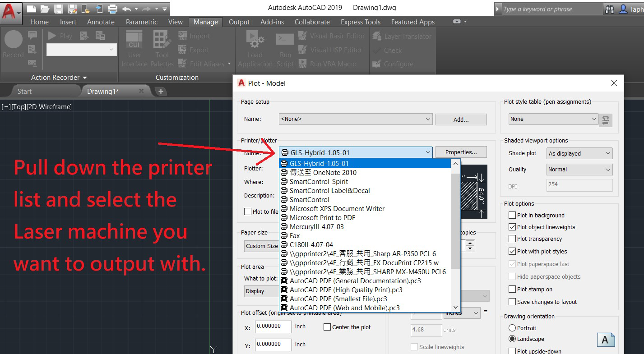644x354 pixels.
Task: Switch to the Output ribbon tab
Action: tap(239, 22)
